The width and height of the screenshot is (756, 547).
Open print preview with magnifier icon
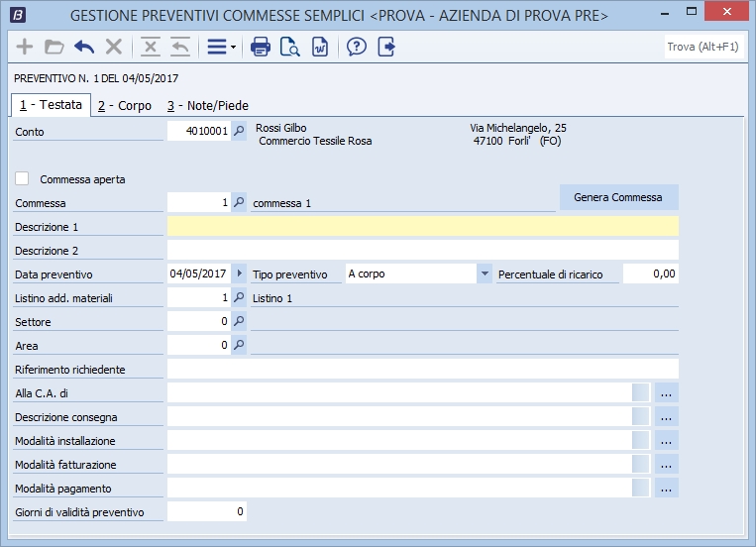point(289,47)
